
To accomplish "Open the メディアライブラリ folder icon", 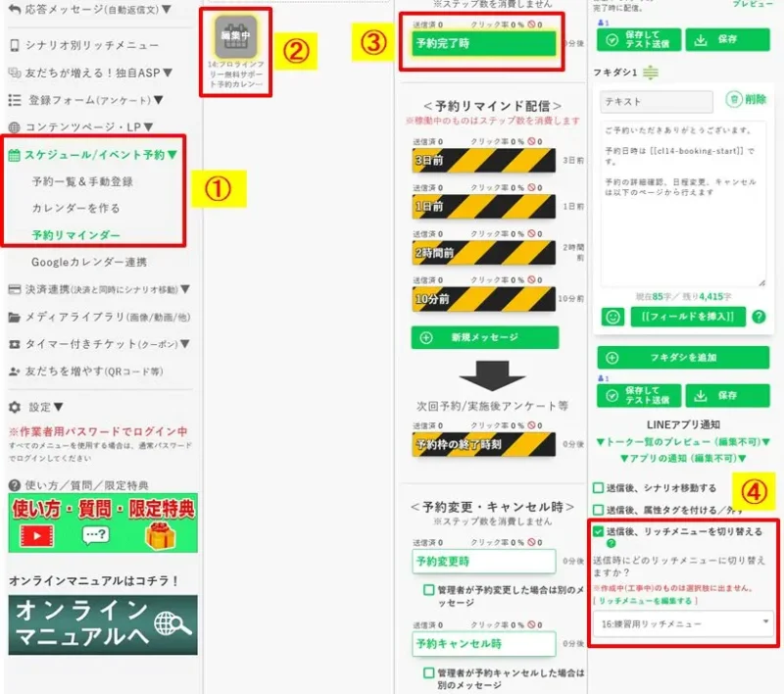I will point(14,317).
